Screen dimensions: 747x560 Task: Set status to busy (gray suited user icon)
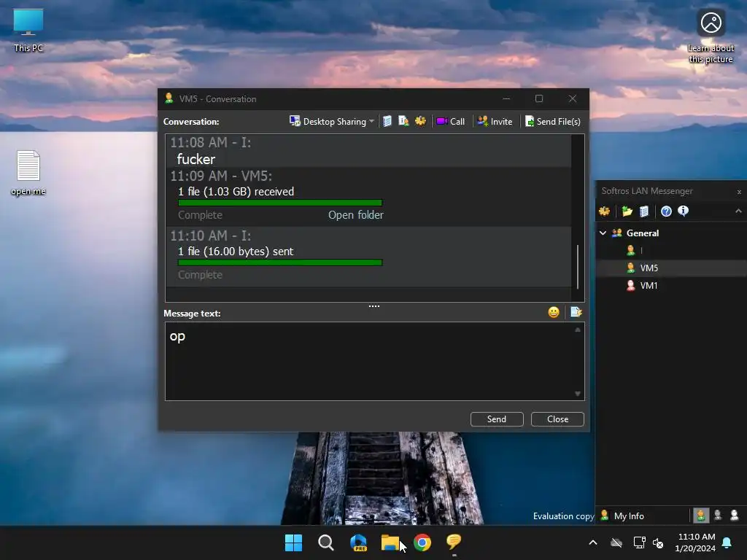(x=718, y=516)
